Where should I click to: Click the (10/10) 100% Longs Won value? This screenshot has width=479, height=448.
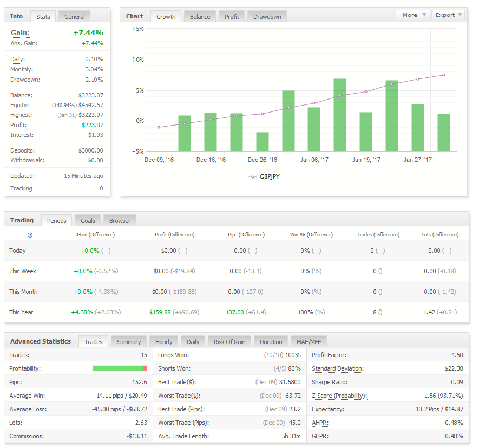(283, 355)
